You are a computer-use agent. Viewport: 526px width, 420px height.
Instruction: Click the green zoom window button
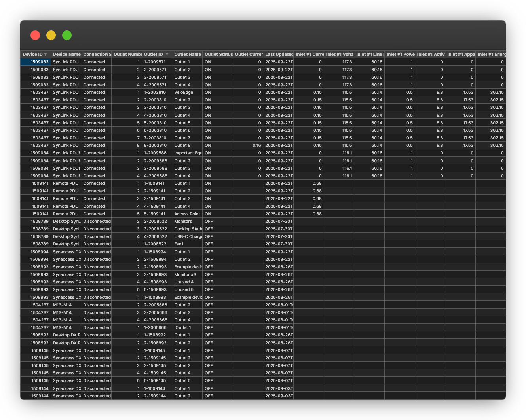67,35
